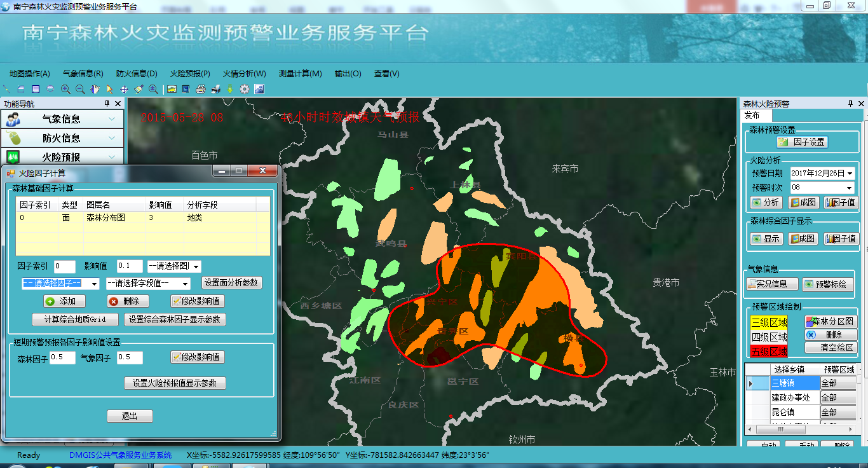Click the green download arrow icon
This screenshot has height=468, width=868.
click(x=230, y=90)
